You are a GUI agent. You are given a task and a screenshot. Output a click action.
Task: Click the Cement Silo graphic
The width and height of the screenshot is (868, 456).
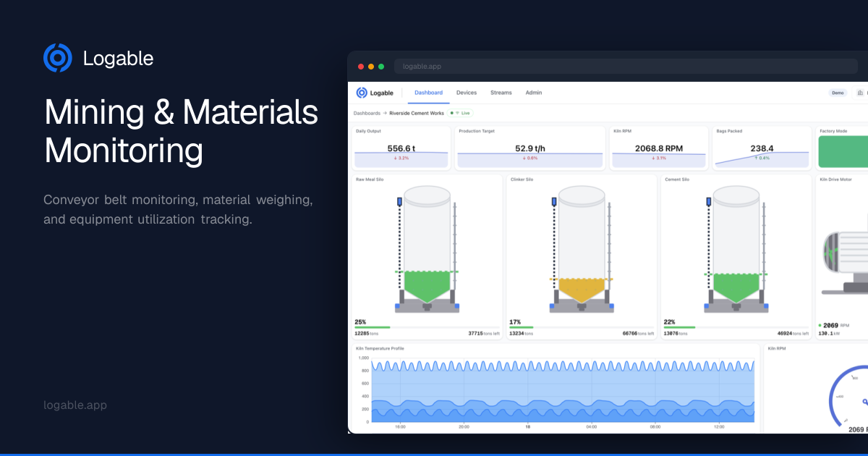click(x=736, y=248)
